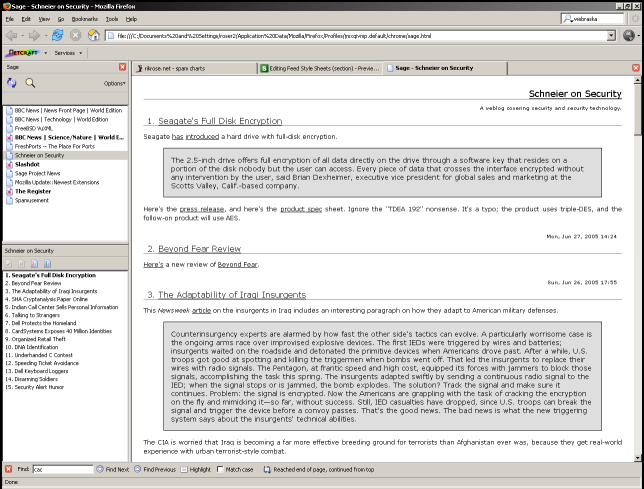Open the View menu
This screenshot has width=644, height=489.
pyautogui.click(x=44, y=19)
